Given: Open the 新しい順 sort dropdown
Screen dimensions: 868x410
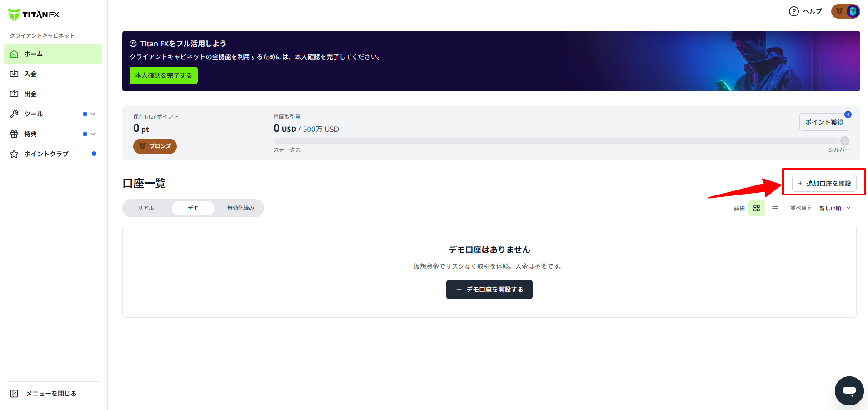Looking at the screenshot, I should pos(835,208).
